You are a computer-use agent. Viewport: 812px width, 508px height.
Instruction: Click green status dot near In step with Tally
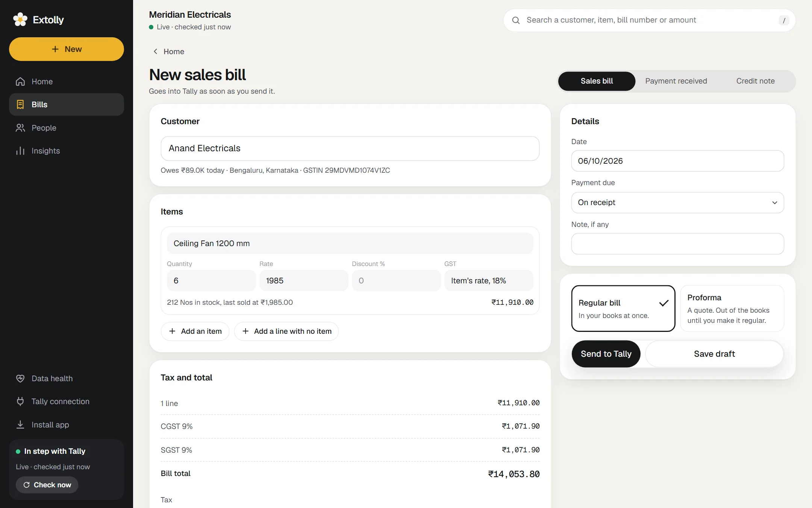coord(18,451)
